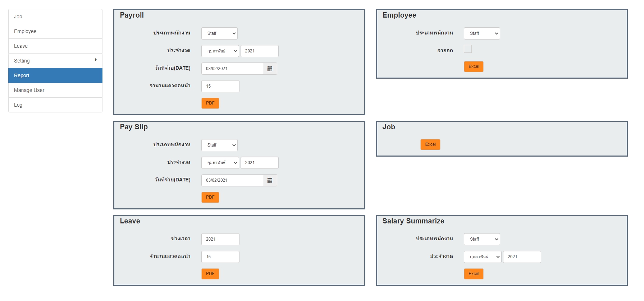644x301 pixels.
Task: Export Job report to Excel
Action: click(x=430, y=144)
